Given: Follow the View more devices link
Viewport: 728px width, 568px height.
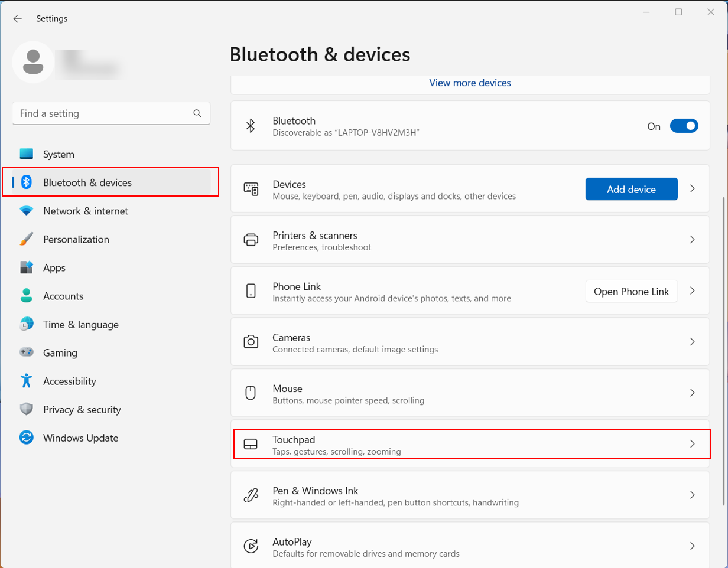Looking at the screenshot, I should pyautogui.click(x=470, y=83).
